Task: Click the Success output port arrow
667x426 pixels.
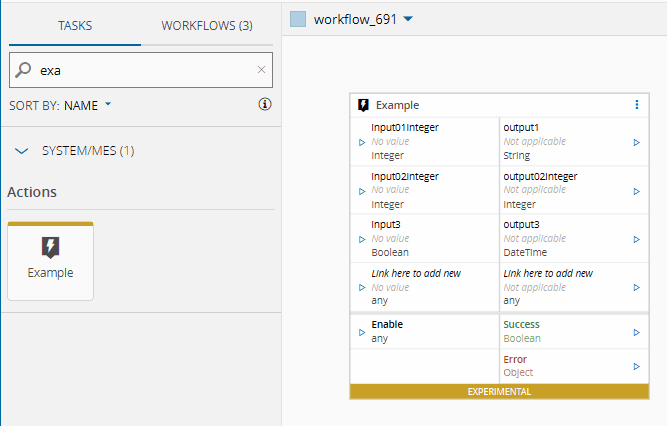Action: pyautogui.click(x=636, y=332)
